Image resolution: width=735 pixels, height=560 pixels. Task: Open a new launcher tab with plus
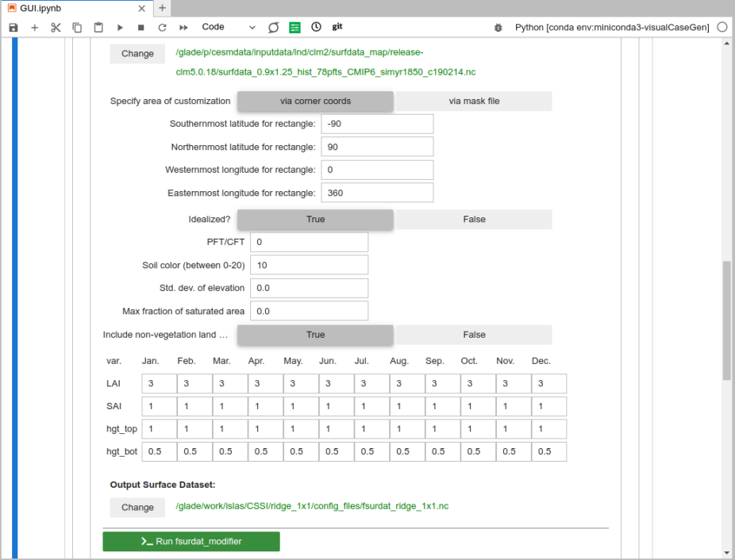pyautogui.click(x=162, y=8)
